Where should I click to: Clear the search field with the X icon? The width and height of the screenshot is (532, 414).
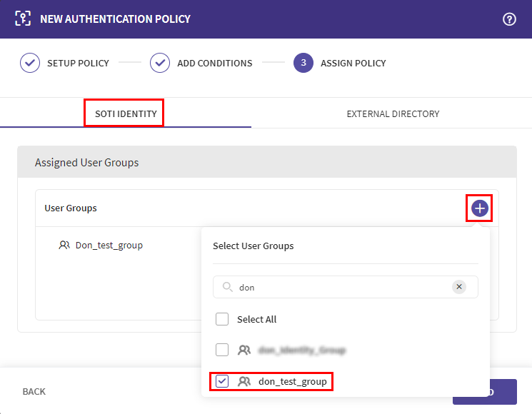coord(459,287)
